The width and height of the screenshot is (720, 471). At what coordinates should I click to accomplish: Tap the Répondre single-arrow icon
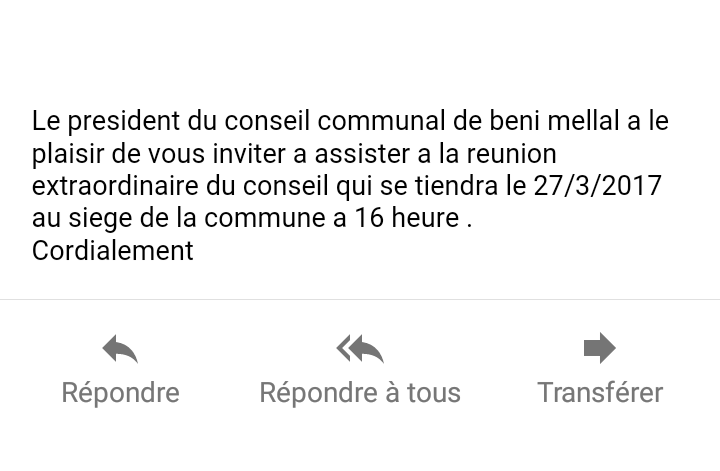click(x=120, y=348)
